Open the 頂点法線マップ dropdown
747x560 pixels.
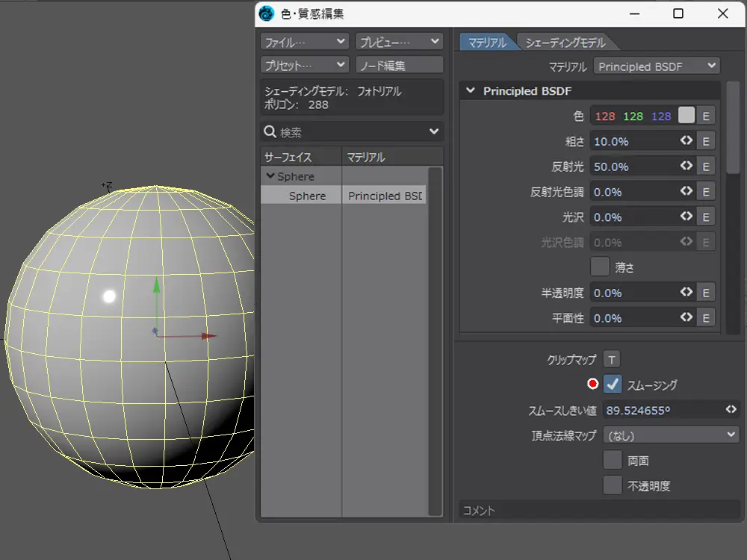click(671, 435)
